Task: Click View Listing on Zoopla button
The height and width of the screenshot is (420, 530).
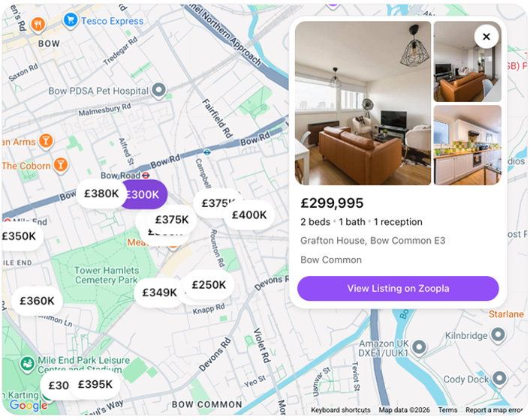Action: point(398,289)
